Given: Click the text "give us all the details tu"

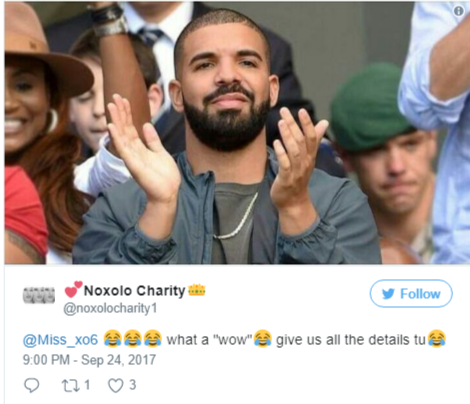Looking at the screenshot, I should pos(351,340).
